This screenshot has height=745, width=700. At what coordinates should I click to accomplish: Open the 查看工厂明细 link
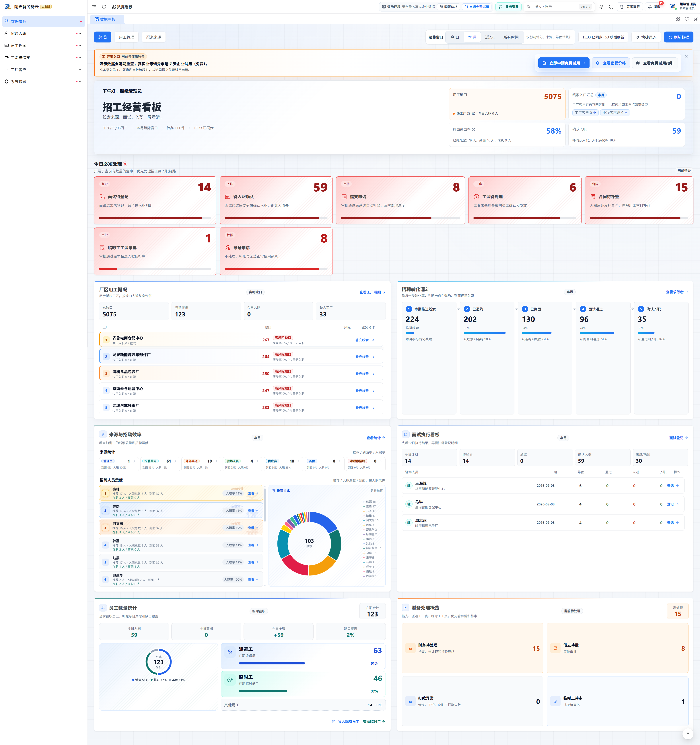click(372, 292)
